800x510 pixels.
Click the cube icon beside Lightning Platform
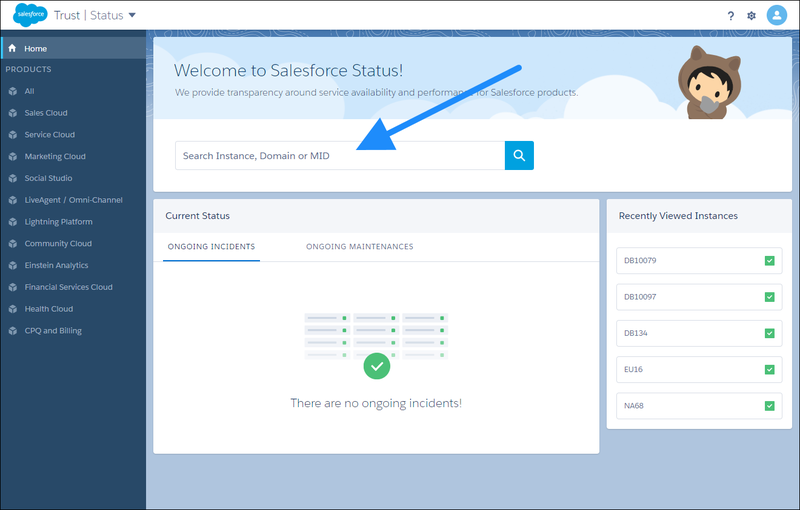(13, 222)
